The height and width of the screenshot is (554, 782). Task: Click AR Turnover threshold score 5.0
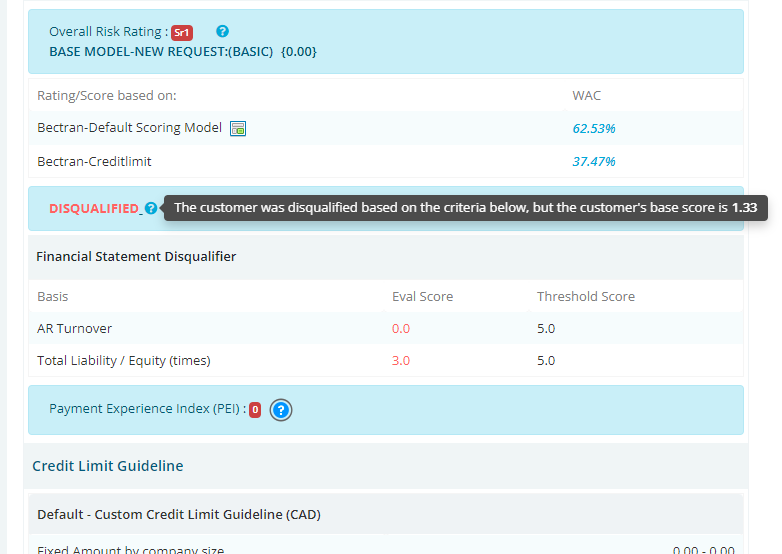click(x=546, y=329)
